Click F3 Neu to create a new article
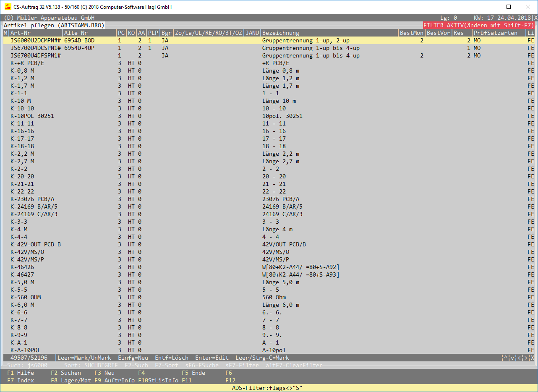The width and height of the screenshot is (538, 392). (104, 373)
